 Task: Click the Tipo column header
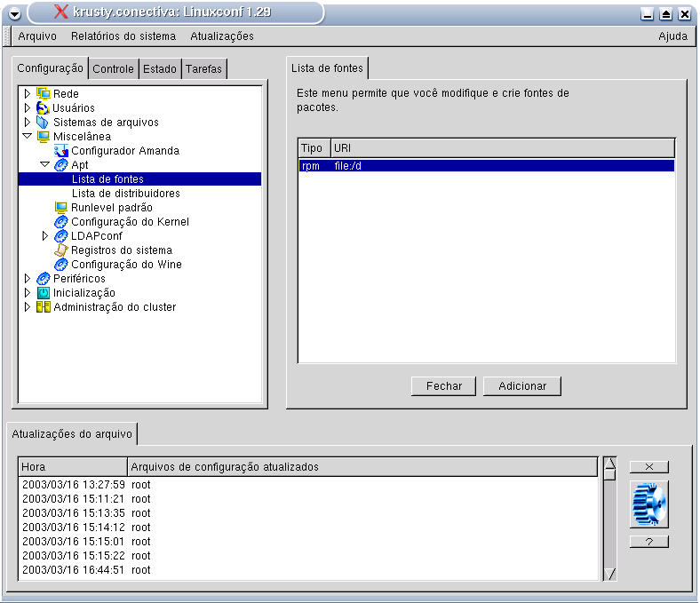pos(314,147)
